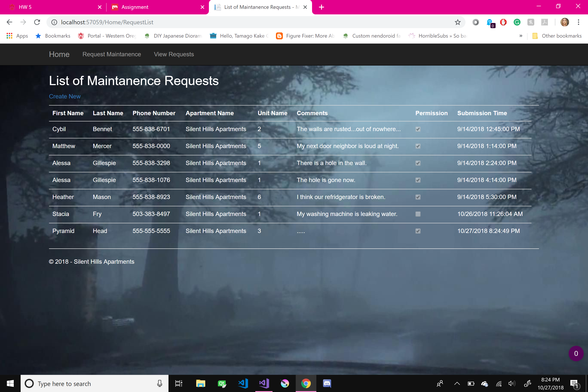Screen dimensions: 588x392
Task: Click the browser forward navigation arrow
Action: 24,22
